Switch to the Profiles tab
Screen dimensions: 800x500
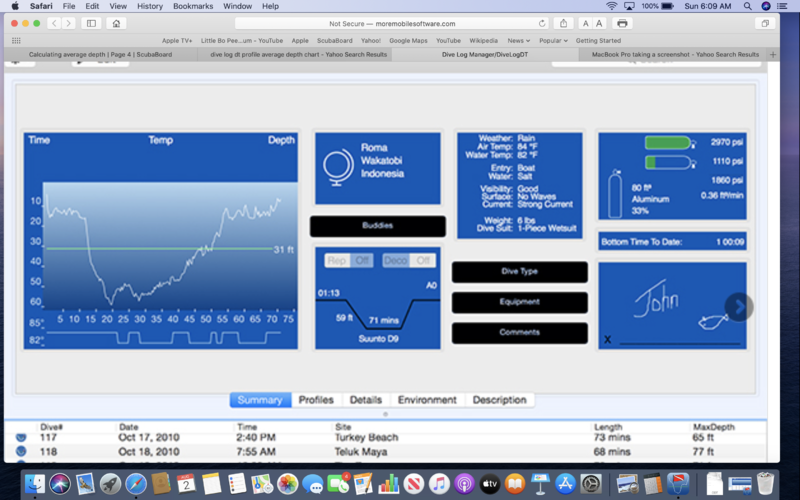point(316,400)
